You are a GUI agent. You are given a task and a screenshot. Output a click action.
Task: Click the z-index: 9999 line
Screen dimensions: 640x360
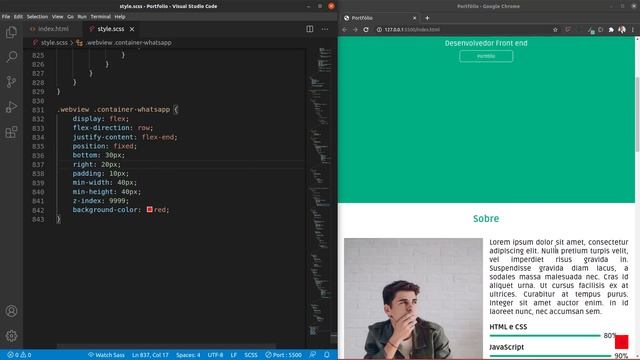(101, 201)
